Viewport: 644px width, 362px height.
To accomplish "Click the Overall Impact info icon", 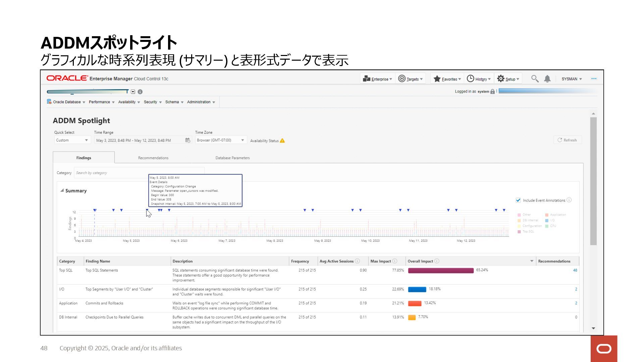I will 437,261.
